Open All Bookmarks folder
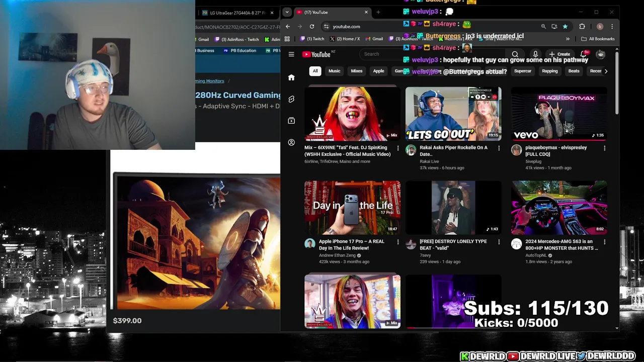The image size is (644, 362). [598, 39]
